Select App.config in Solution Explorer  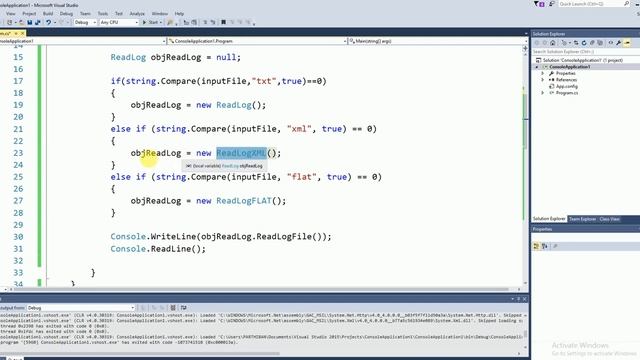click(x=566, y=86)
